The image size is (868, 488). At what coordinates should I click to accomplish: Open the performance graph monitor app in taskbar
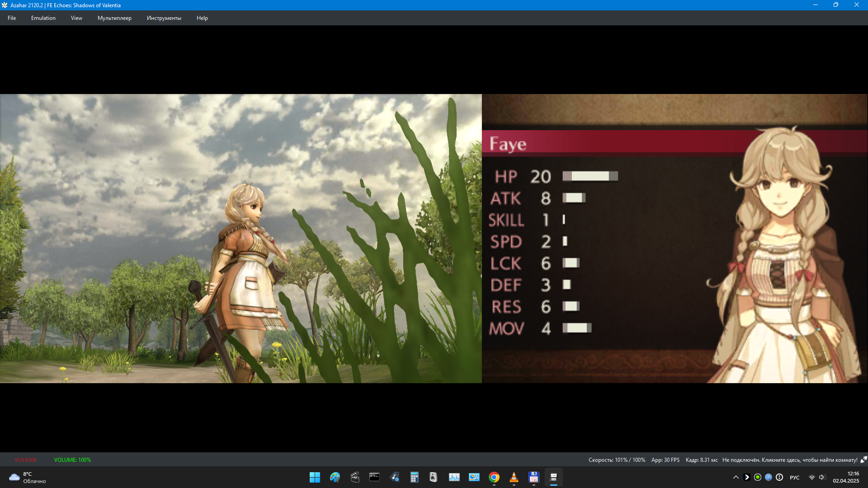[x=454, y=477]
